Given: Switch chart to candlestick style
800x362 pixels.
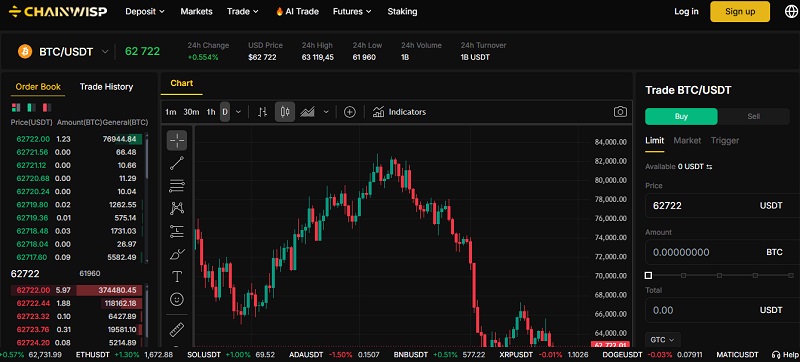Looking at the screenshot, I should 285,112.
